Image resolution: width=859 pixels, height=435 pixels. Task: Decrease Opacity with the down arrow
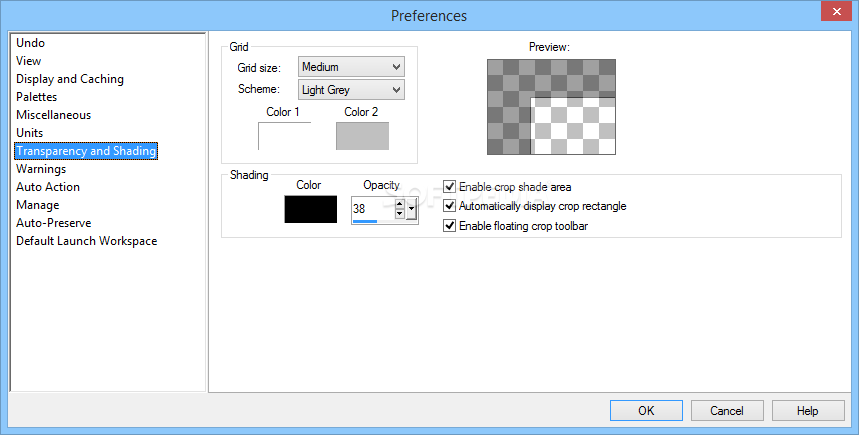(x=399, y=214)
